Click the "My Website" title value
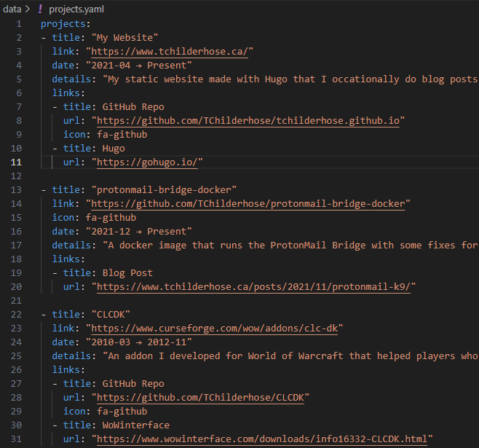 (x=124, y=38)
